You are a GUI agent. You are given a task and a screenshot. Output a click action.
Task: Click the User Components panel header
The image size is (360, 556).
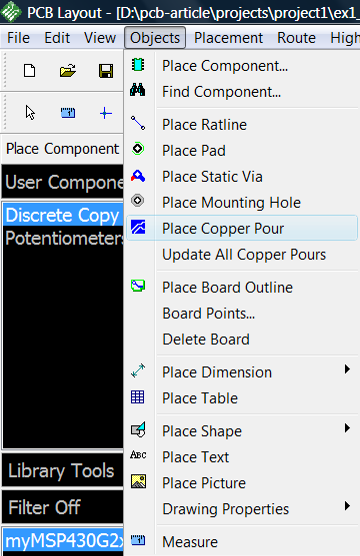(x=63, y=182)
